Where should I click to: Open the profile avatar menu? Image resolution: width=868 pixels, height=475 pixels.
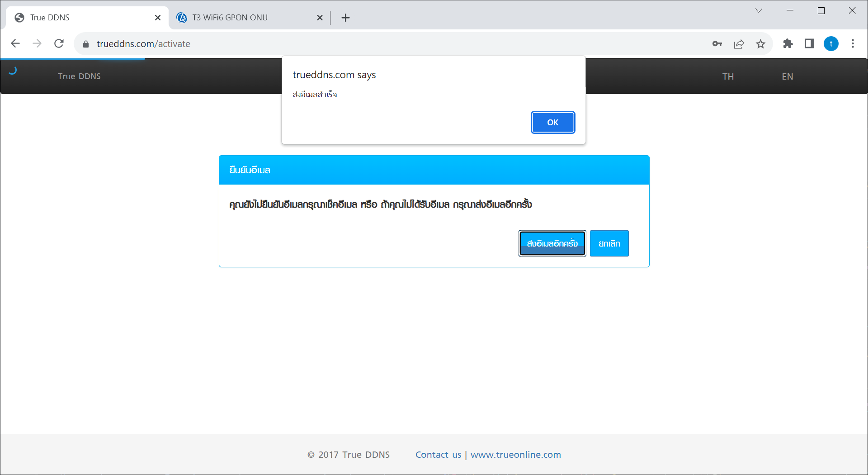(831, 43)
